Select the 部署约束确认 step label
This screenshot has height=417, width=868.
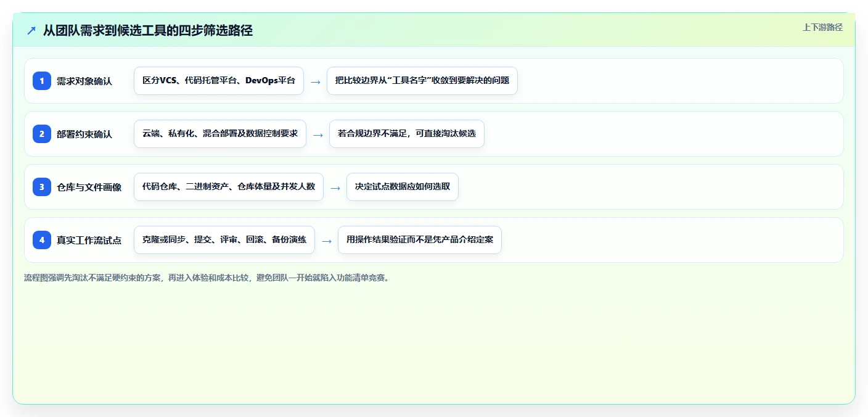point(84,134)
